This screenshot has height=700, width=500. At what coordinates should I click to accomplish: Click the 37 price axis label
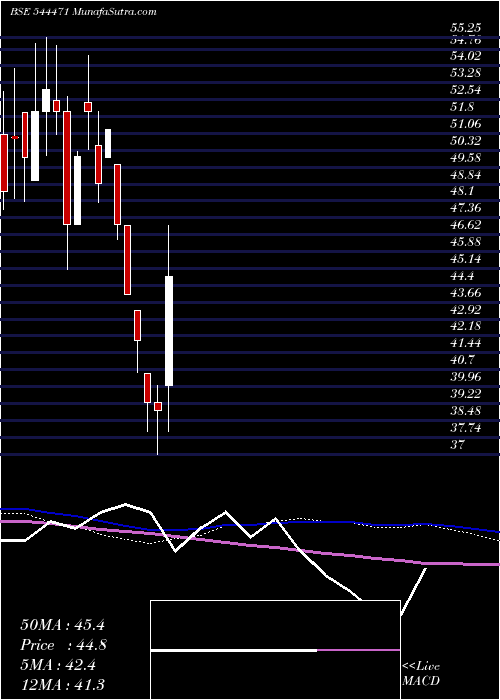click(x=458, y=445)
